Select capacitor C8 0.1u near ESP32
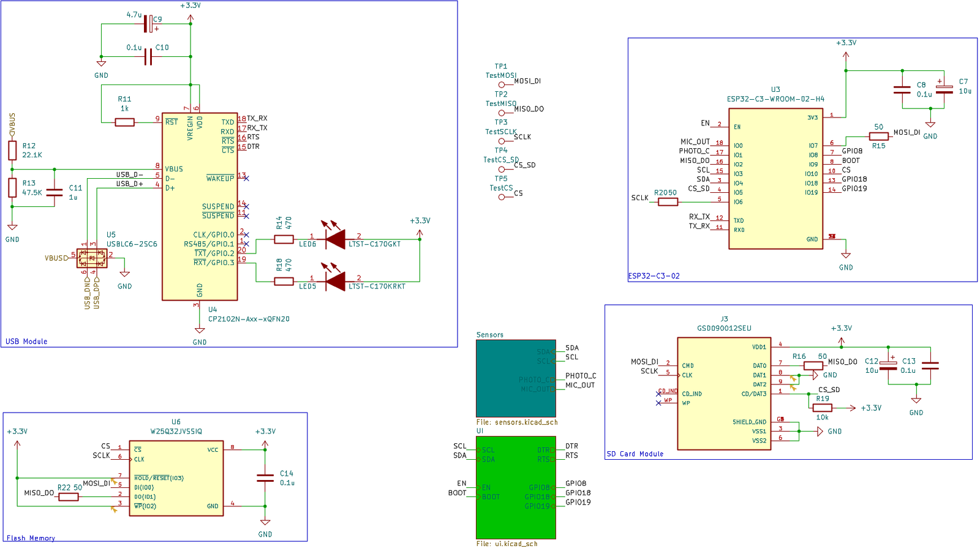The image size is (980, 551). pyautogui.click(x=902, y=90)
